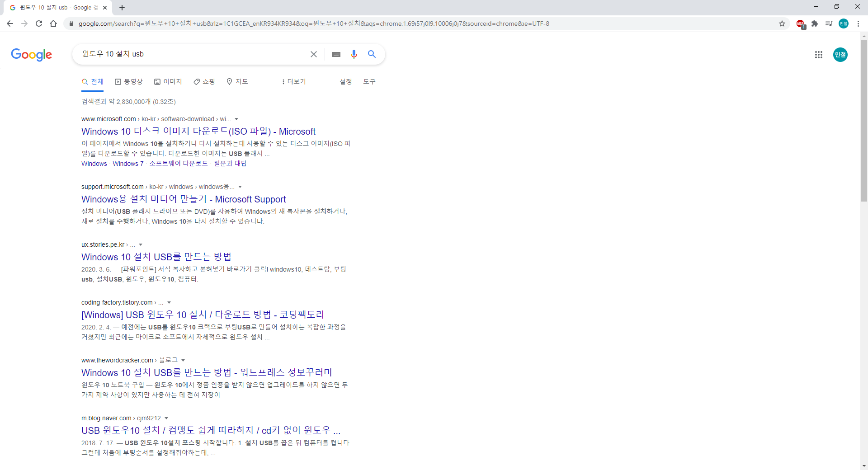Image resolution: width=868 pixels, height=470 pixels.
Task: Open 설정 search settings
Action: (x=346, y=82)
